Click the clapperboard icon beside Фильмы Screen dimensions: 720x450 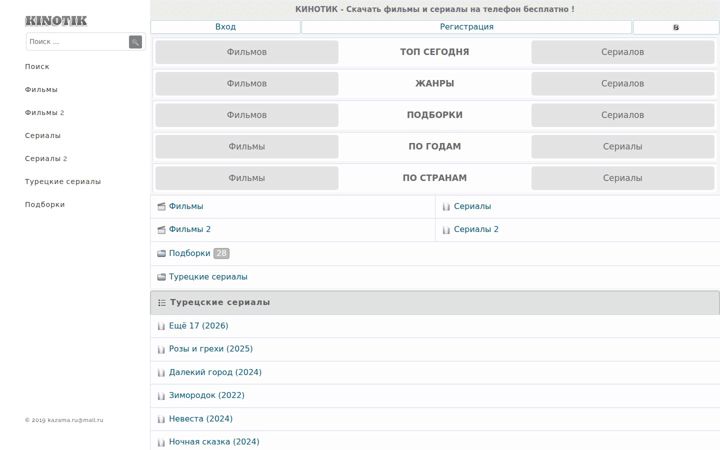(x=161, y=207)
